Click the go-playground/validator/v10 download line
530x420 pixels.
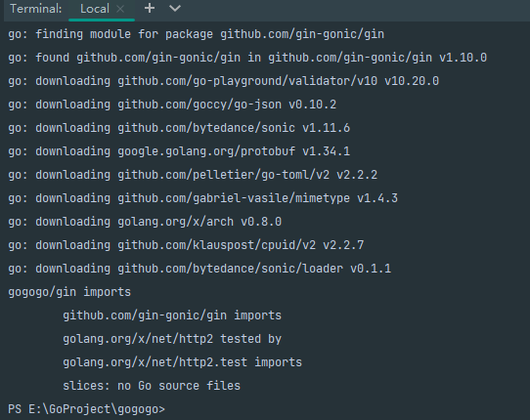(x=223, y=81)
